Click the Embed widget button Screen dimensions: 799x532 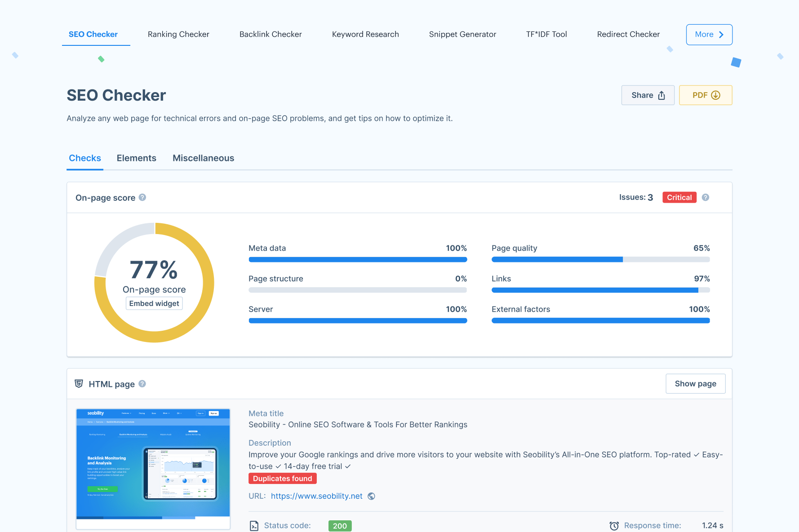[154, 303]
